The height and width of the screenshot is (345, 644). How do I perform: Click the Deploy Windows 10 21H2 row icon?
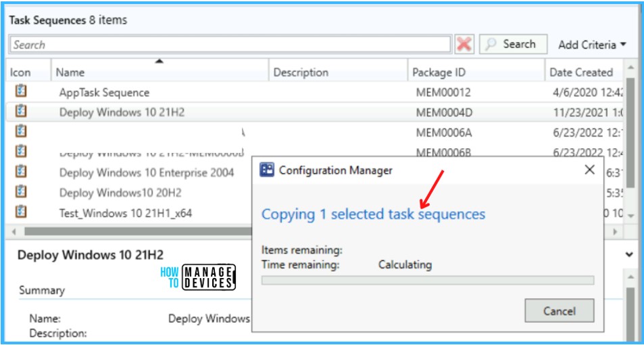coord(21,111)
